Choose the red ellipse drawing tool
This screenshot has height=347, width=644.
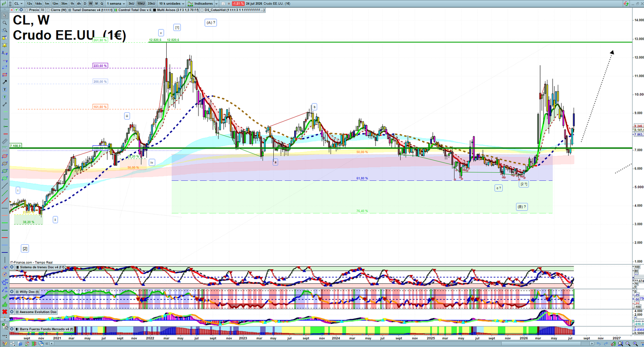coord(5,156)
